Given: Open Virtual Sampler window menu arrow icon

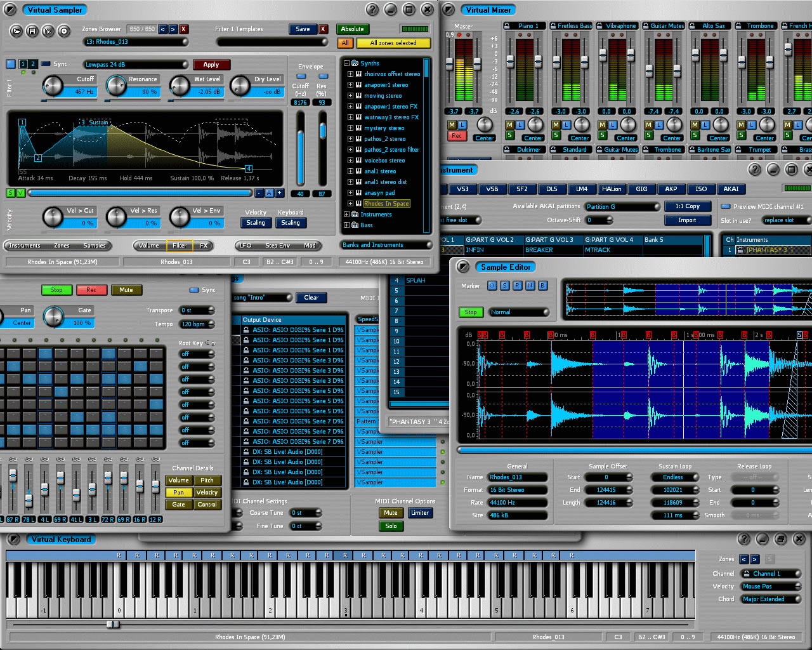Looking at the screenshot, I should (11, 10).
